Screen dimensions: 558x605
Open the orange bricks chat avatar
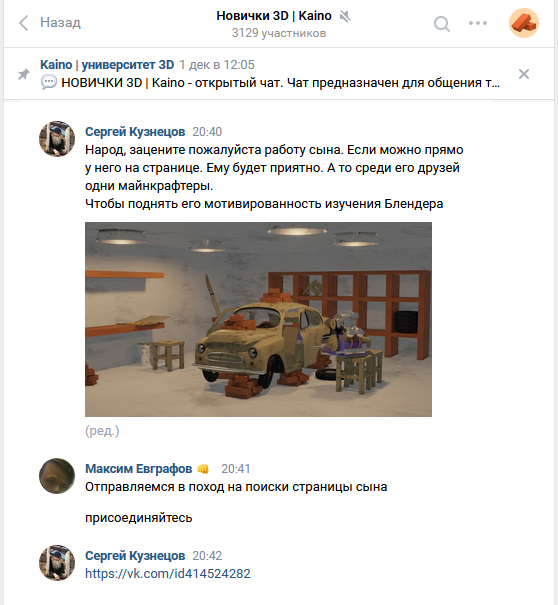(524, 23)
